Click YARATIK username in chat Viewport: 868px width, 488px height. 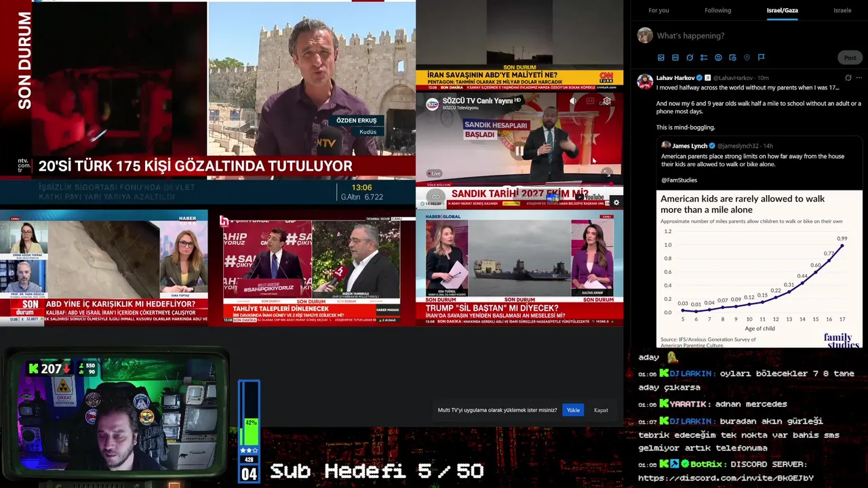click(x=690, y=404)
